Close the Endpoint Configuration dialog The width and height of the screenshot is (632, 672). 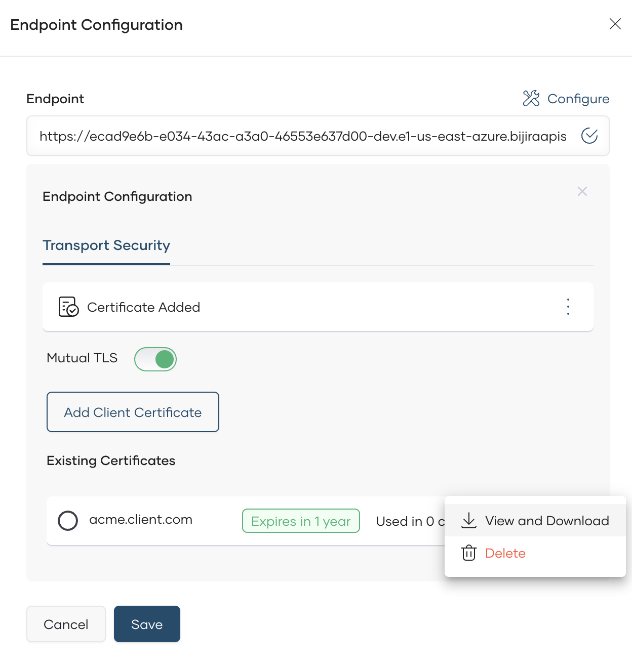point(615,24)
